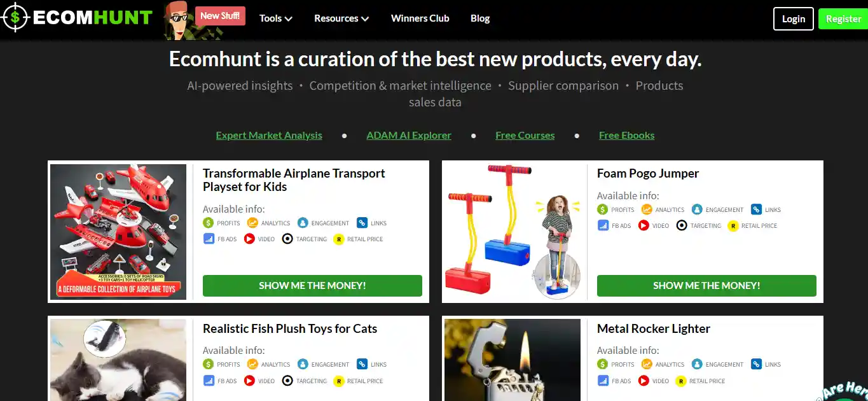Click the Ecomhunt crosshair dollar logo
868x401 pixels.
[16, 17]
